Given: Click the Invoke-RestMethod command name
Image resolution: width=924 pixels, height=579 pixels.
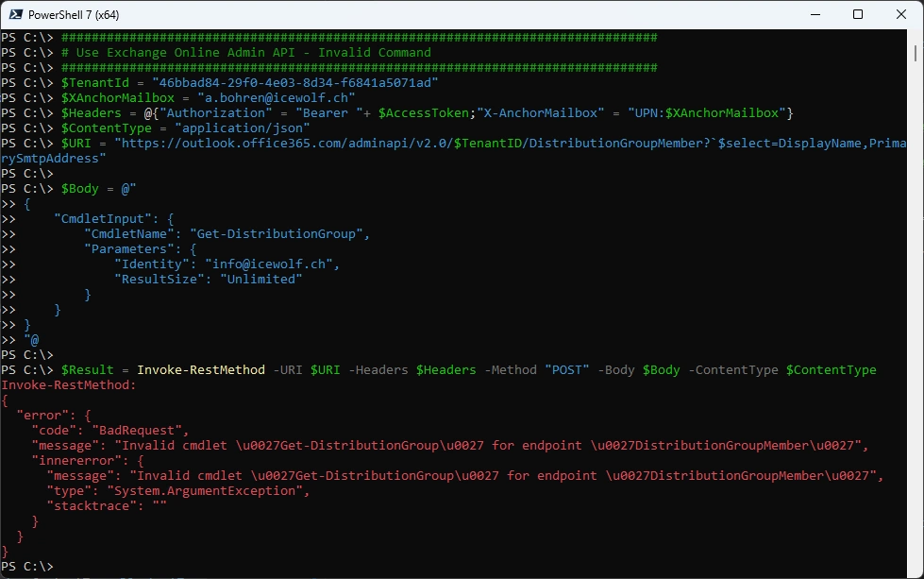Looking at the screenshot, I should 201,370.
